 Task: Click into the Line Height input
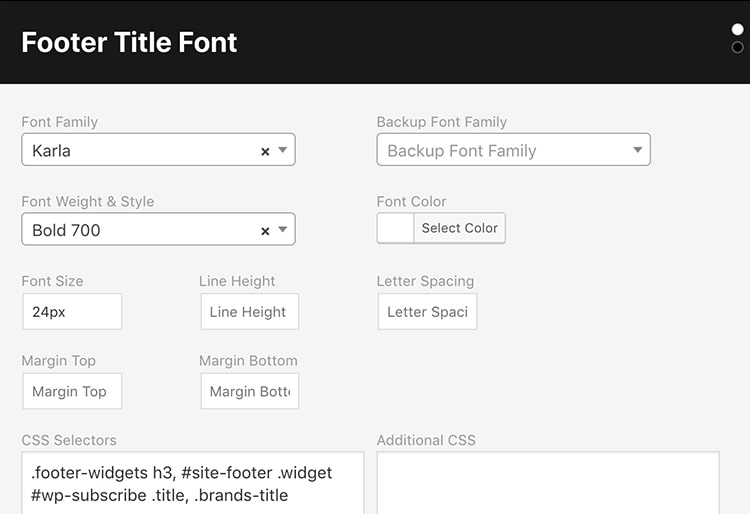250,312
